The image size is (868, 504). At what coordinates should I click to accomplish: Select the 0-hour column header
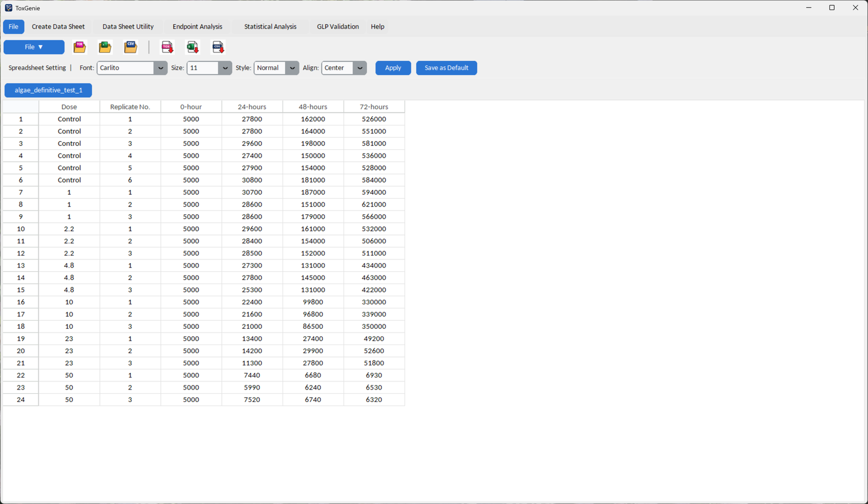(x=191, y=107)
